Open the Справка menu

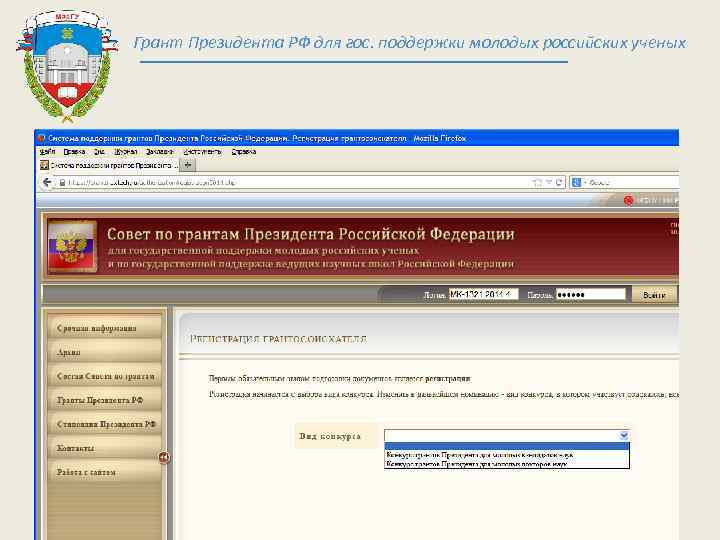pyautogui.click(x=243, y=152)
